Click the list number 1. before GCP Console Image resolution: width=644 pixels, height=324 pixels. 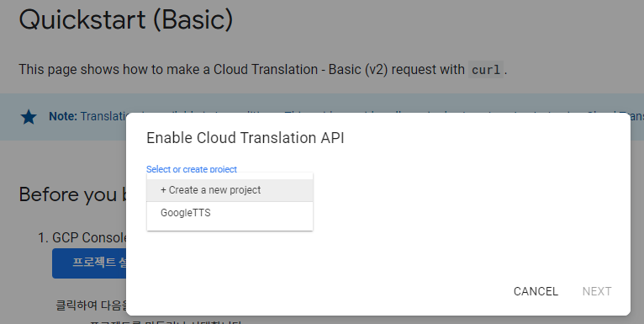(x=43, y=237)
